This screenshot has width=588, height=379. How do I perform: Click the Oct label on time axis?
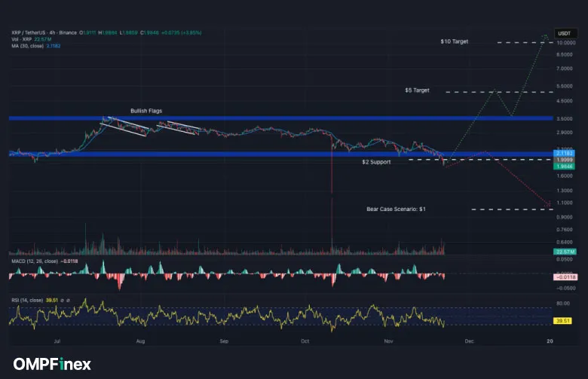pyautogui.click(x=305, y=341)
